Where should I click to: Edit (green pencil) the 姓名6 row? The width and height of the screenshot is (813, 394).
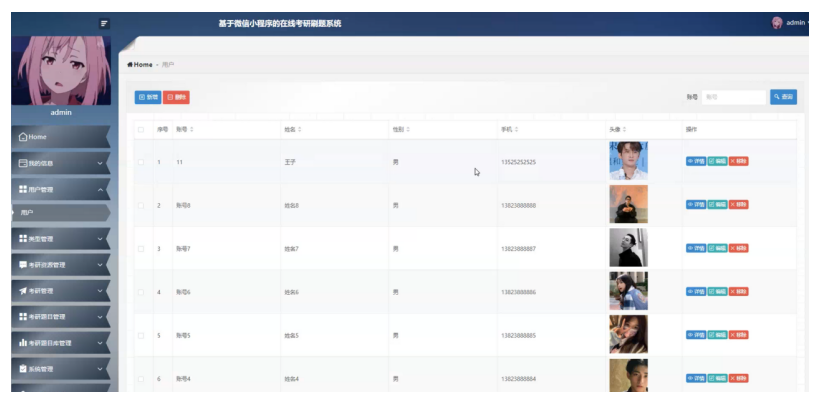(718, 292)
